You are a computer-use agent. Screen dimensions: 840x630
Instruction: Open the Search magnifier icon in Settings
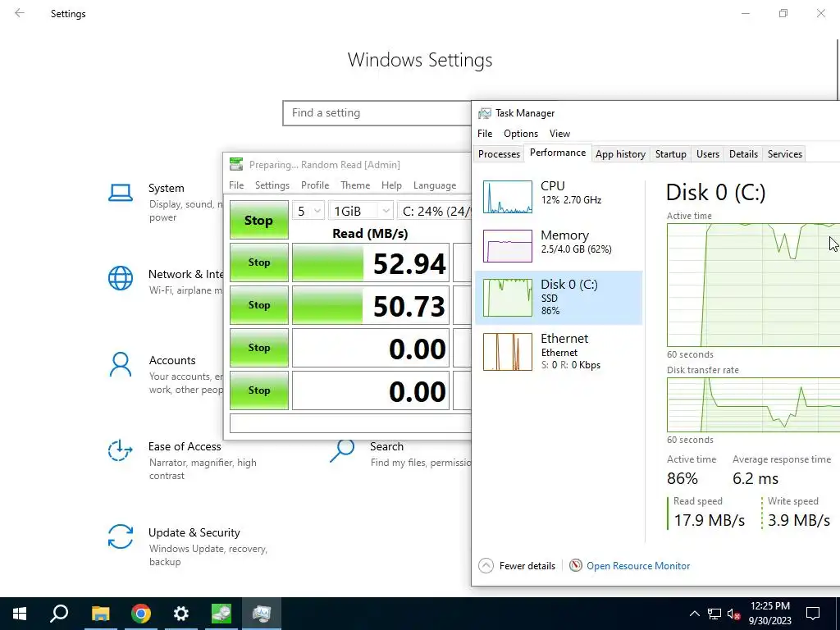[x=342, y=450]
